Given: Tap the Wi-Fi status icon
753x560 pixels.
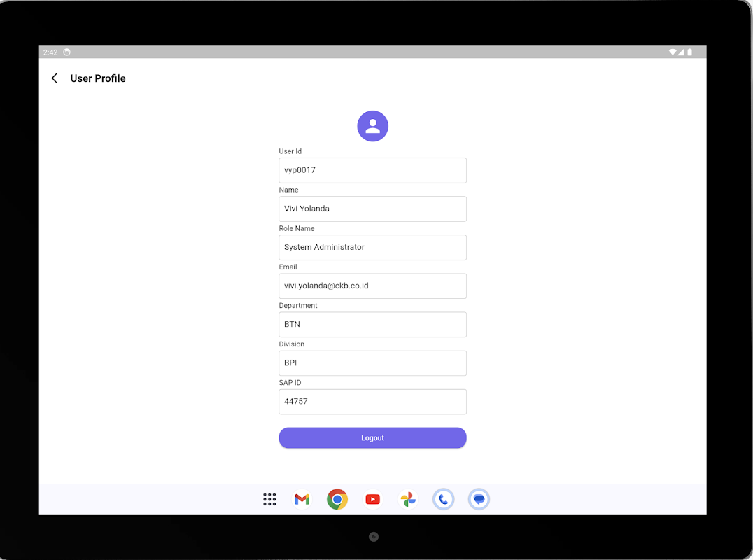Looking at the screenshot, I should (673, 52).
